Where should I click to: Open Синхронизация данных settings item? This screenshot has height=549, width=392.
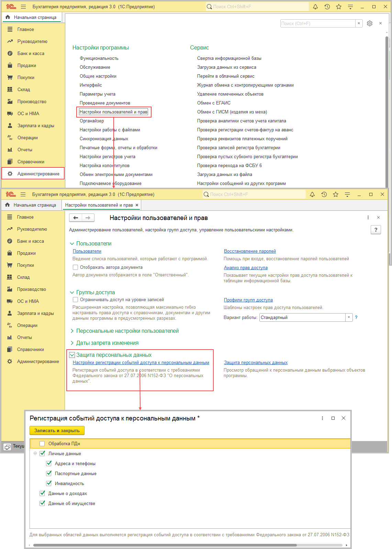[104, 139]
